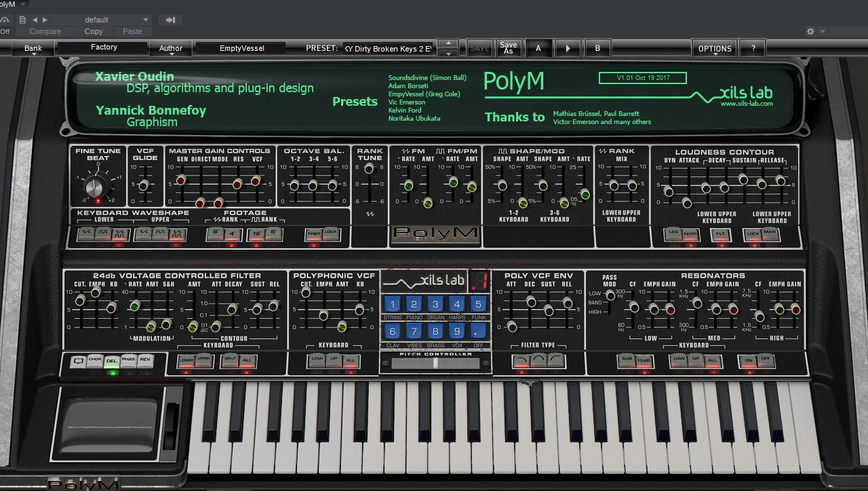Open the OPTIONS menu

[715, 48]
